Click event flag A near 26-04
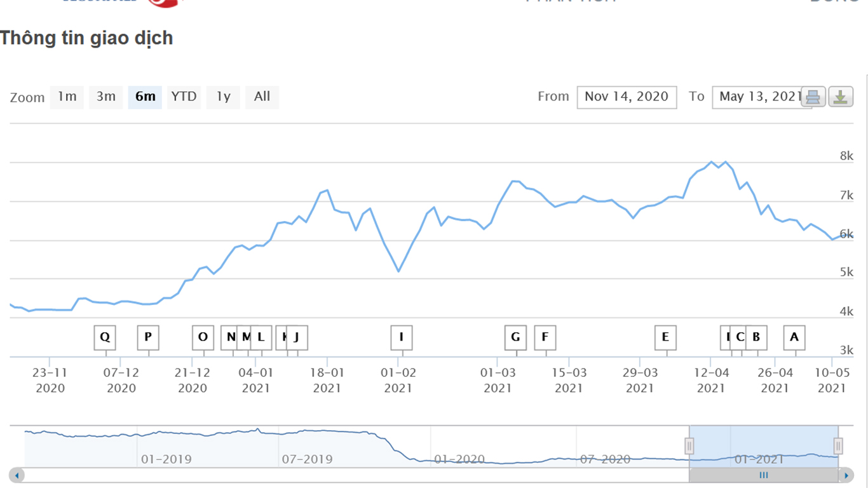Image resolution: width=868 pixels, height=488 pixels. (794, 337)
